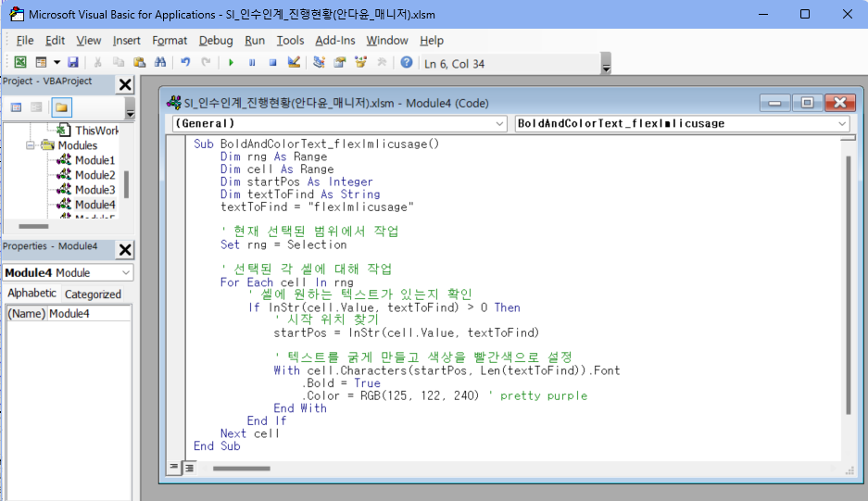Viewport: 868px width, 501px height.
Task: Click the Paste clipboard icon
Action: [x=140, y=62]
